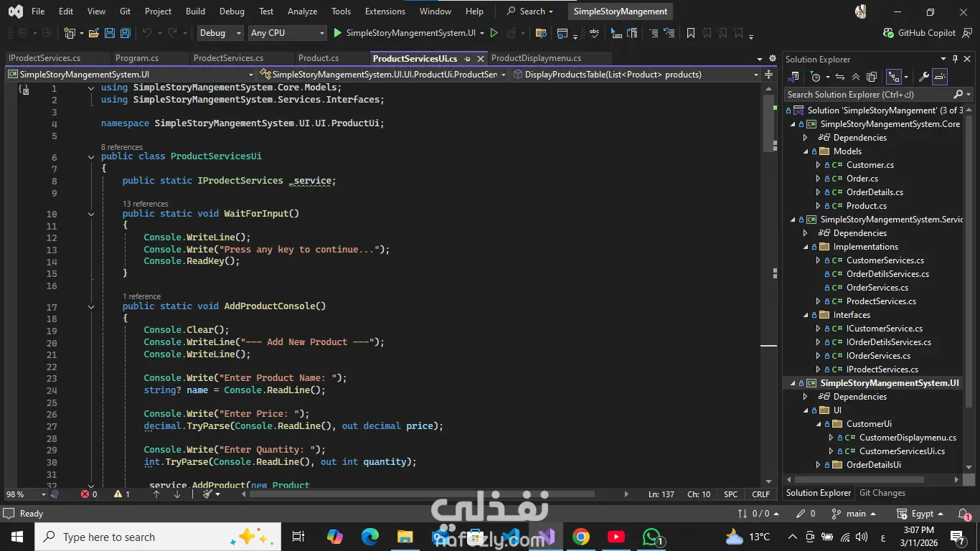The height and width of the screenshot is (551, 980).
Task: Collapse the AddProductConsole method in the editor
Action: click(x=91, y=306)
